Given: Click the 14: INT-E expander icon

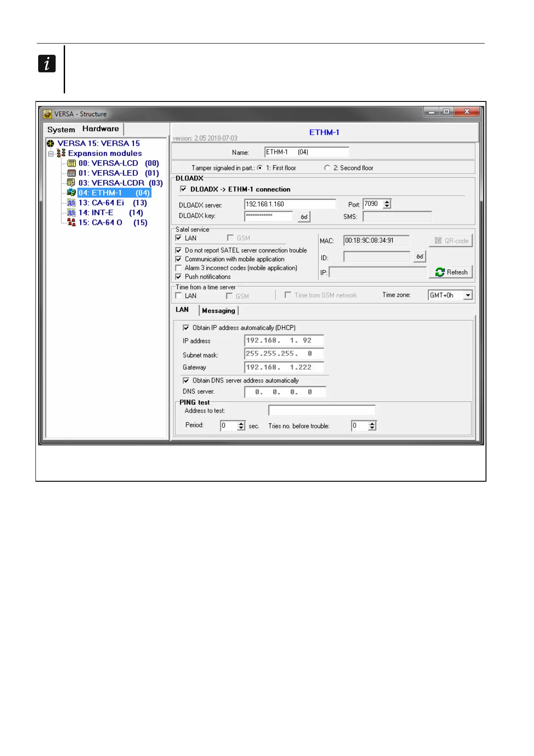Looking at the screenshot, I should coord(71,213).
